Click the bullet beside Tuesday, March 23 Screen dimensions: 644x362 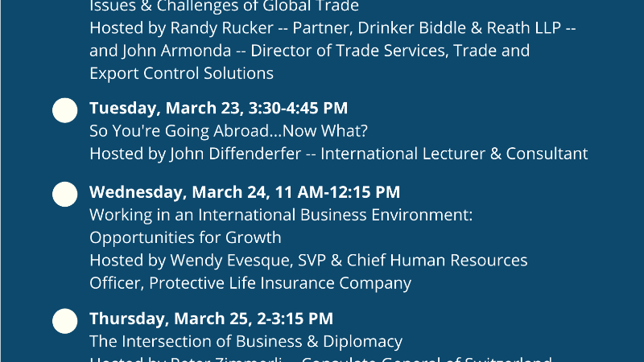(x=65, y=110)
